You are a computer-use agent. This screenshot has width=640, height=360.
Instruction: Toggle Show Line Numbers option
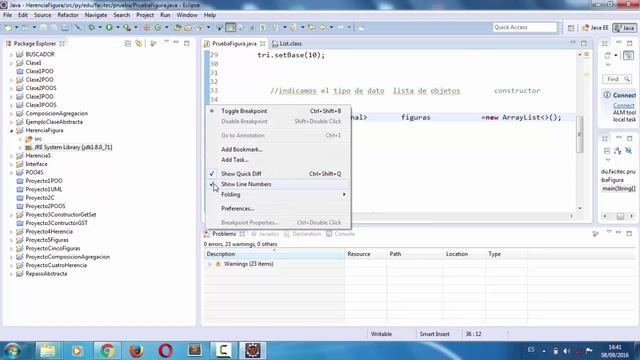coord(246,184)
